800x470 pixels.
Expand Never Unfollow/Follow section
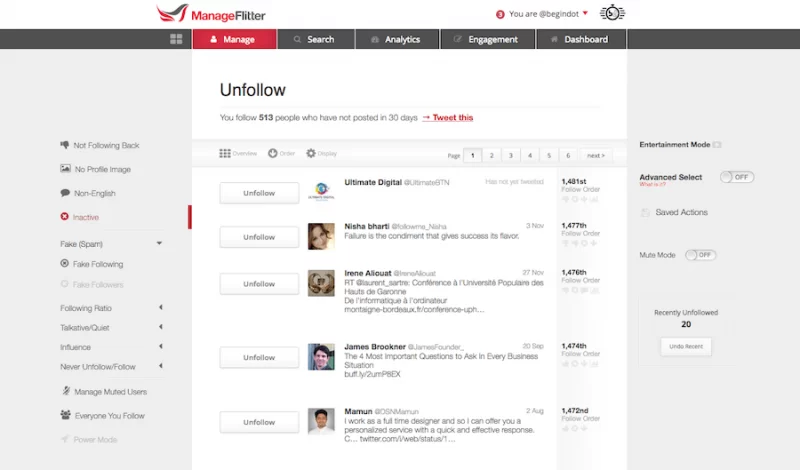161,365
